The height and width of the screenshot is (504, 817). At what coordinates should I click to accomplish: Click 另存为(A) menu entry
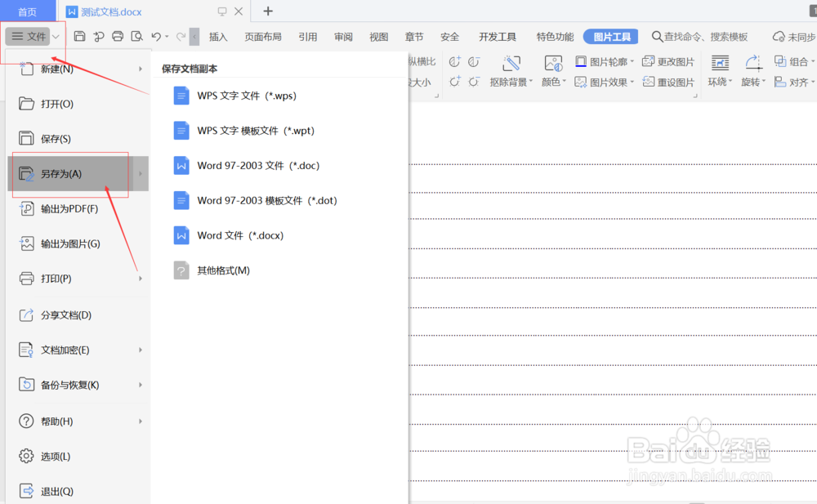78,173
